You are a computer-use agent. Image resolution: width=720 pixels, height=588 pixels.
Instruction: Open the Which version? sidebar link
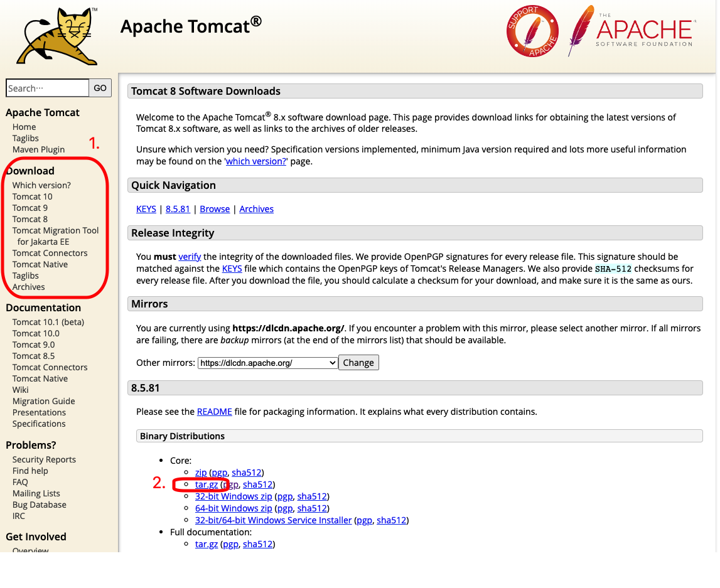click(x=41, y=186)
